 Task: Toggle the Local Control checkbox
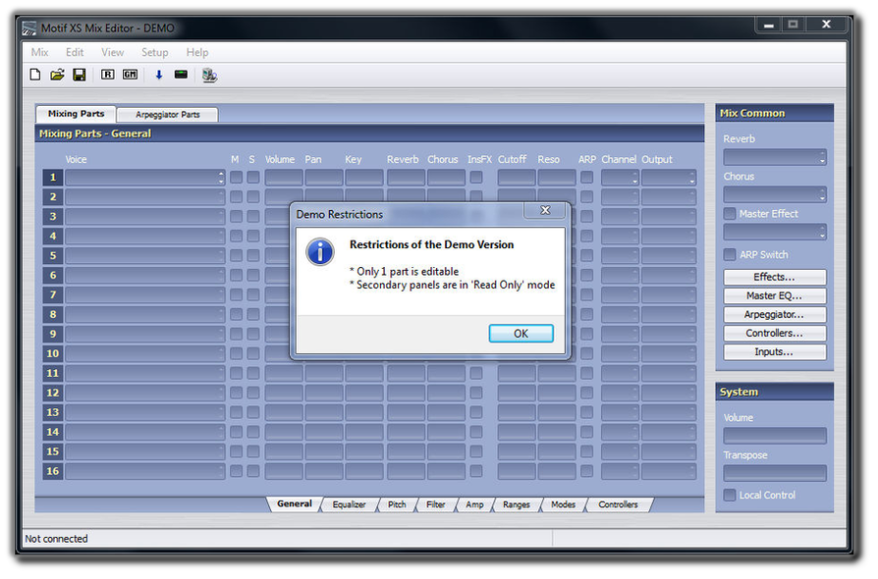[x=730, y=495]
